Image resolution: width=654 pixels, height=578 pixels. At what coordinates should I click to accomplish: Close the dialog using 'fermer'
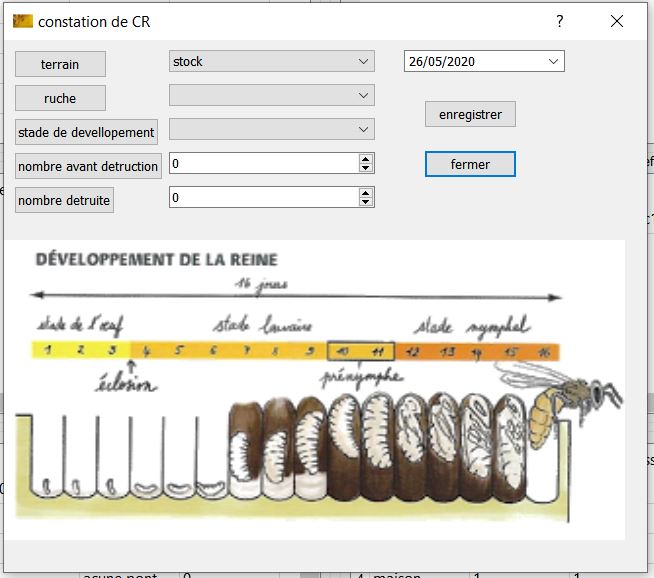coord(470,164)
